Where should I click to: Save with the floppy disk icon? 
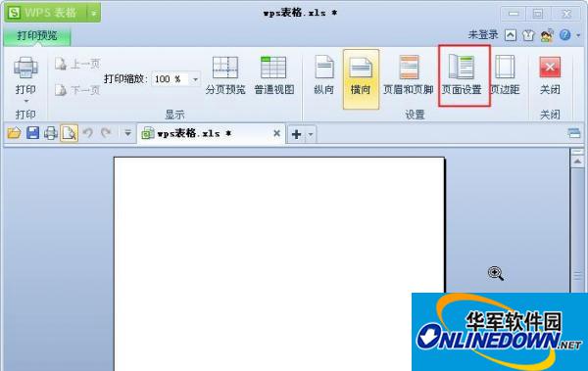point(33,133)
